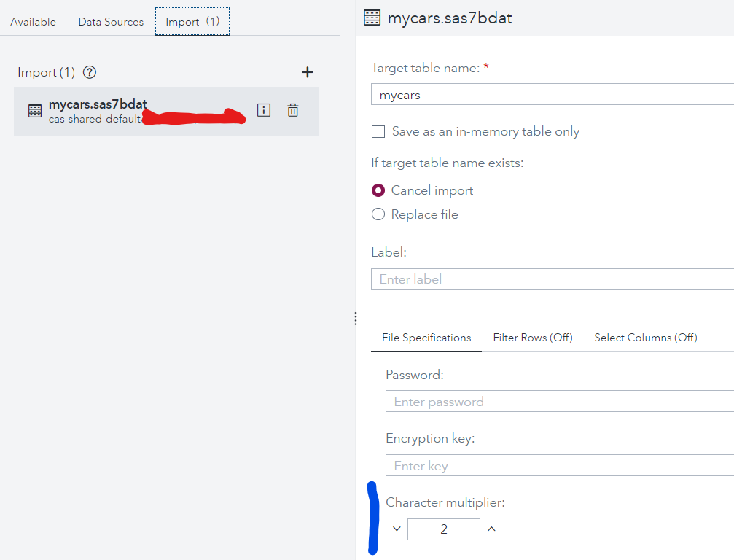Delete the mycars.sas7bdat import using trash icon
The width and height of the screenshot is (734, 560).
pyautogui.click(x=292, y=109)
